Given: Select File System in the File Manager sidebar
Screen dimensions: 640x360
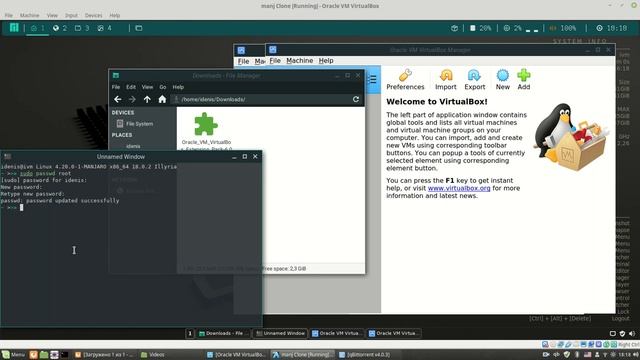Looking at the screenshot, I should (x=135, y=124).
